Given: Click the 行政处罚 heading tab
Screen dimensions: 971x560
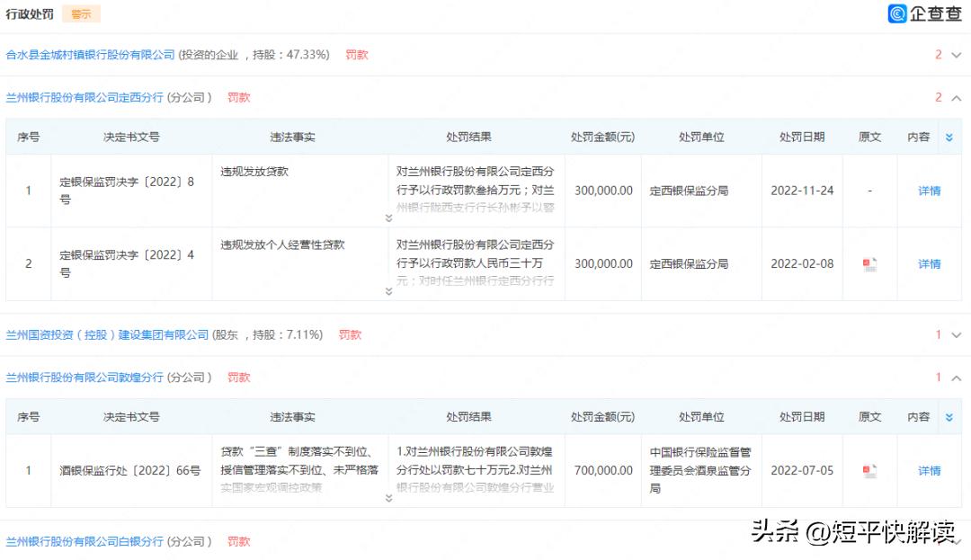Looking at the screenshot, I should 31,13.
